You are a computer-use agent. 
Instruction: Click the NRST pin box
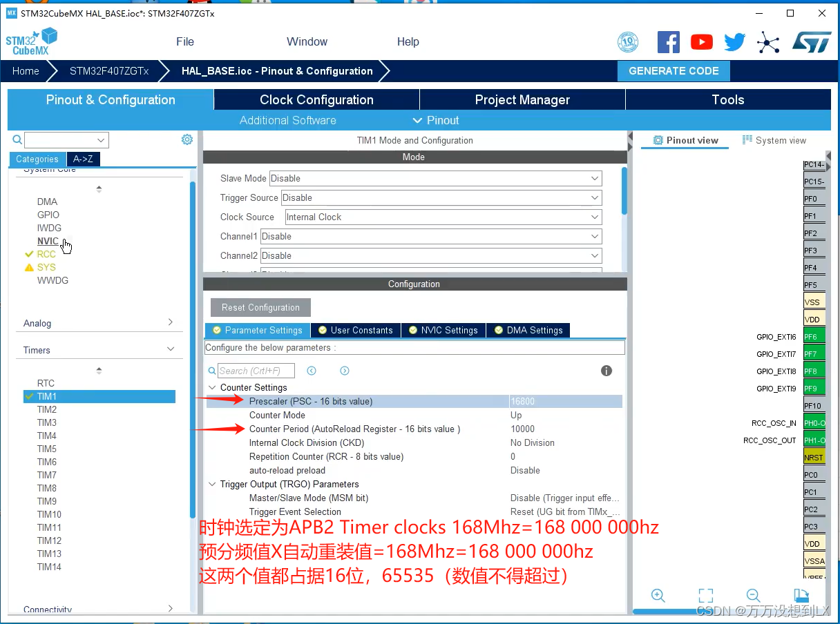(x=814, y=458)
